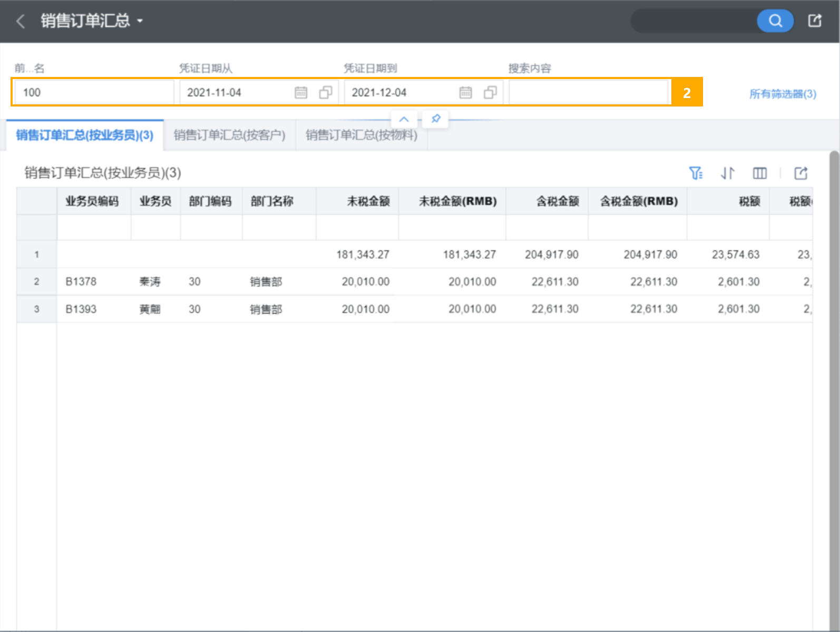Click the 搜索内容 input field
This screenshot has width=840, height=632.
[589, 92]
